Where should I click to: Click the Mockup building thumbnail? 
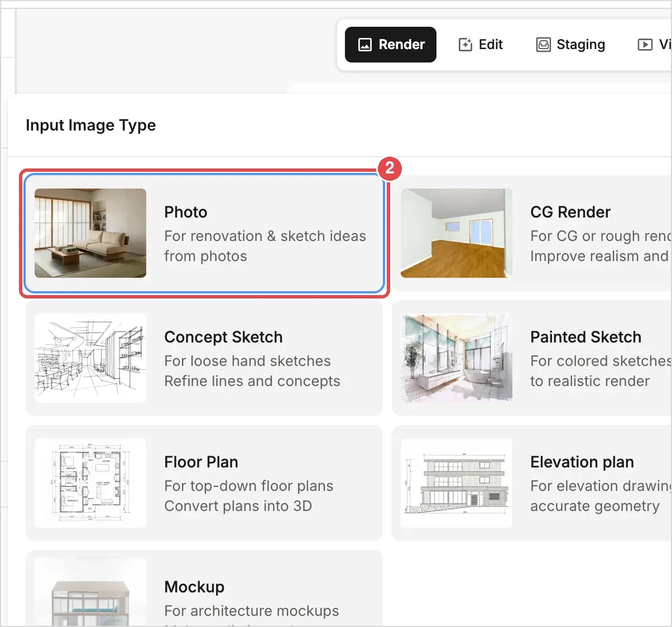click(90, 592)
